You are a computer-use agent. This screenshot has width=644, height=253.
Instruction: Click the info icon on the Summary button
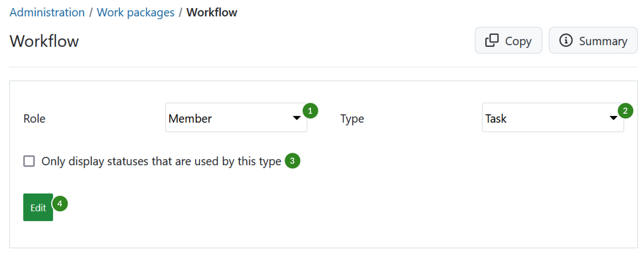(566, 40)
